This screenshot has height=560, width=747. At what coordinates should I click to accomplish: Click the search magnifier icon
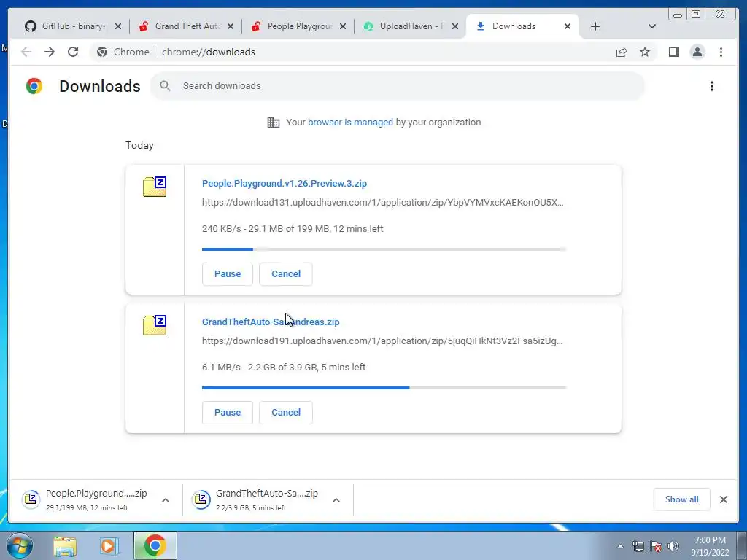pos(166,86)
